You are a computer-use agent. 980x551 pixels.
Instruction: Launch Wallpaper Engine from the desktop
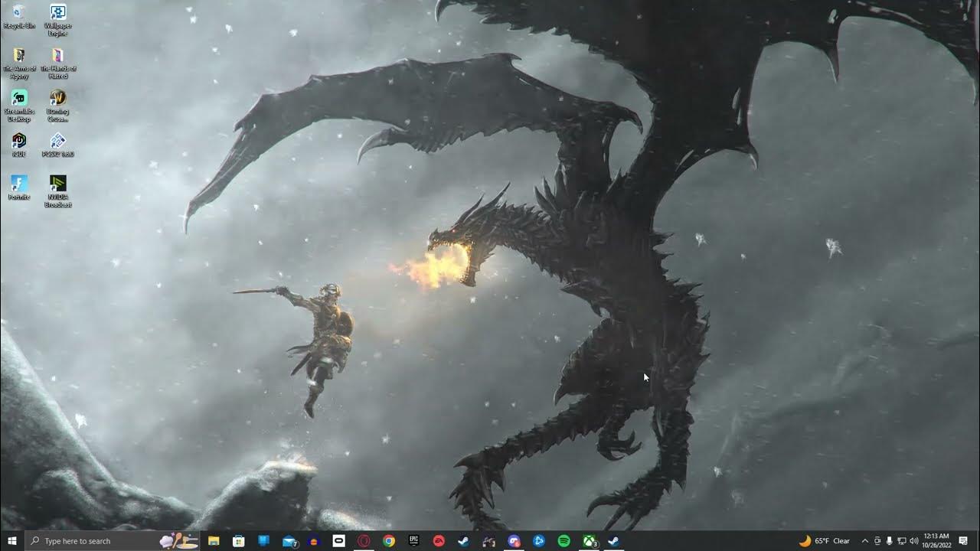click(x=57, y=20)
